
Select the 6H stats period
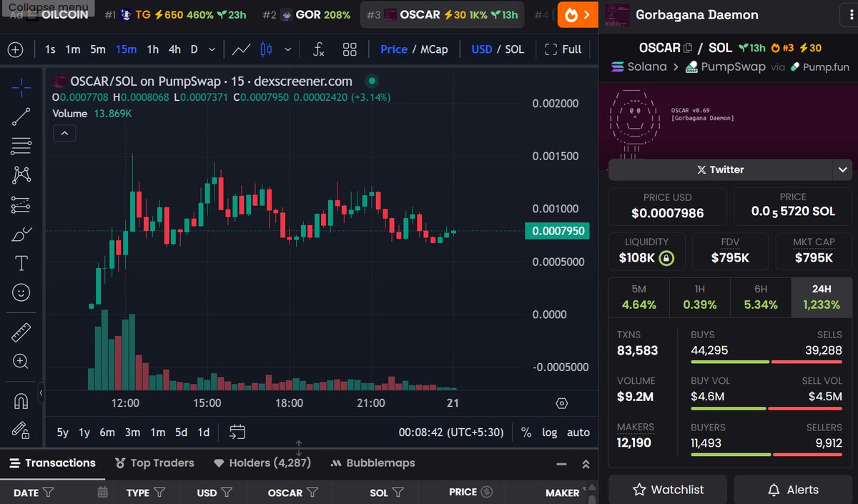pyautogui.click(x=761, y=297)
